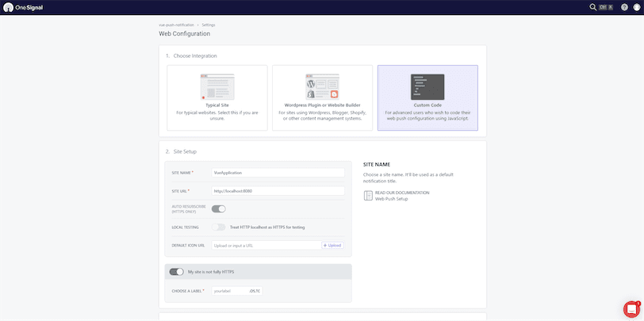Image resolution: width=644 pixels, height=321 pixels.
Task: Click the SITE NAME help heading
Action: click(x=377, y=164)
